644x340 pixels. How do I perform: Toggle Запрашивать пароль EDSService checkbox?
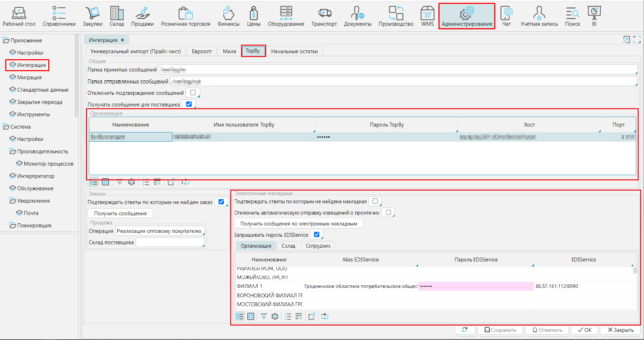coord(317,235)
